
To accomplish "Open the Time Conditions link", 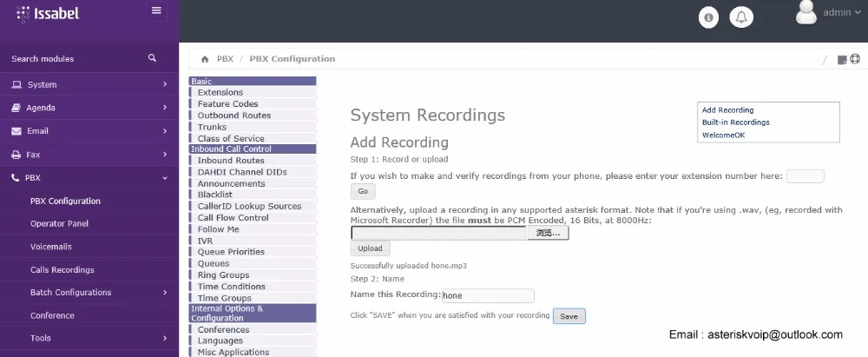I will click(232, 287).
